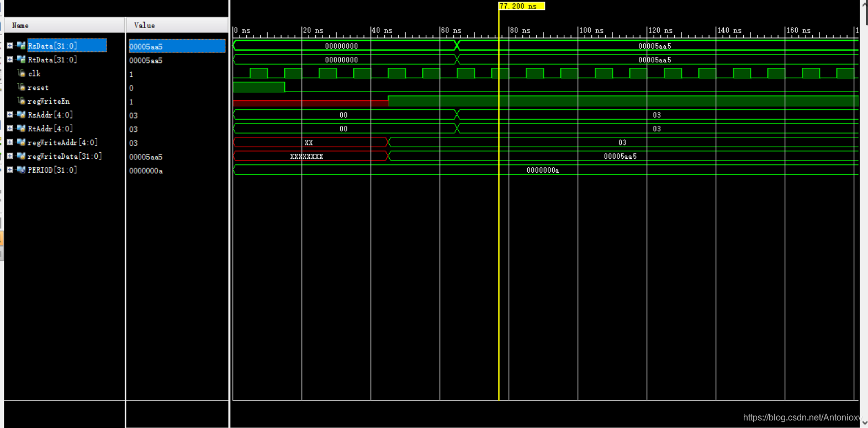Expand the RtData[31:0] bus signal
Image resolution: width=868 pixels, height=428 pixels.
[10, 60]
